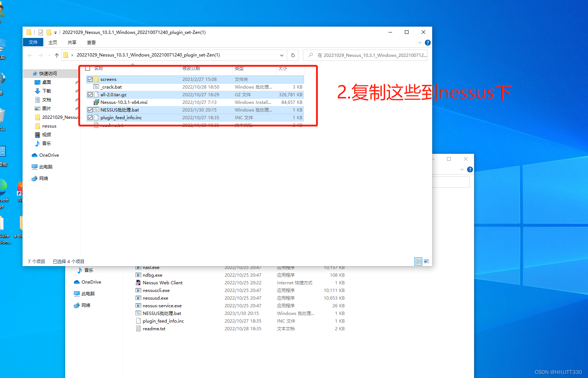Open help in the back Explorer window
The image size is (588, 378).
click(x=470, y=169)
